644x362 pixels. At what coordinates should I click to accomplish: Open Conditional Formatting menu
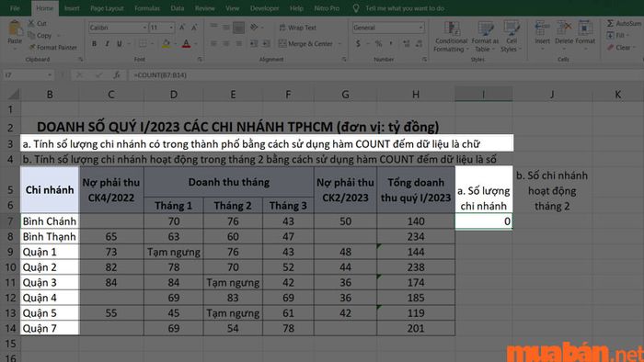452,37
